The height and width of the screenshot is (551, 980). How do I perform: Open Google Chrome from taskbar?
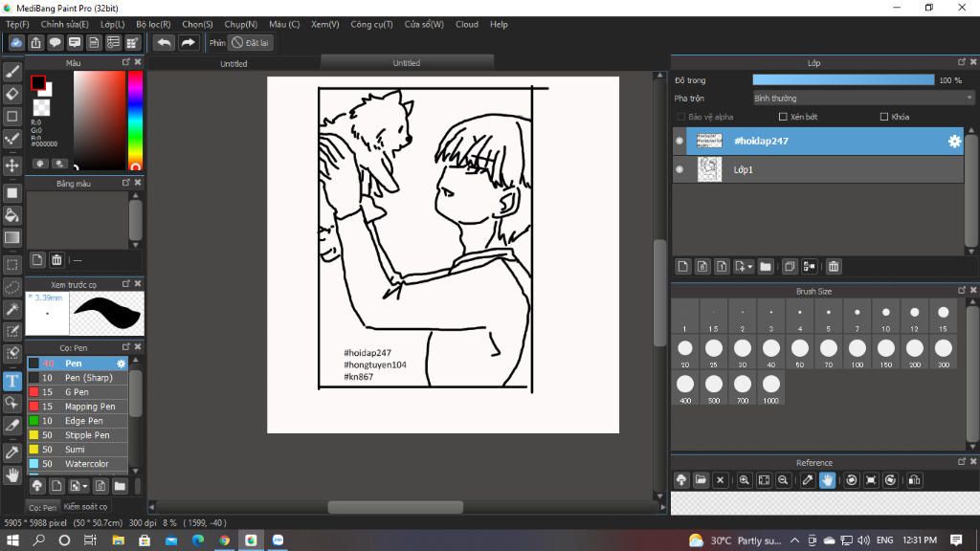[x=224, y=540]
